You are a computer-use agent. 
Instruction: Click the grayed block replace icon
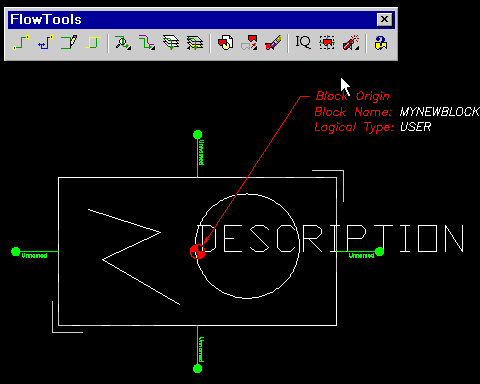[249, 43]
